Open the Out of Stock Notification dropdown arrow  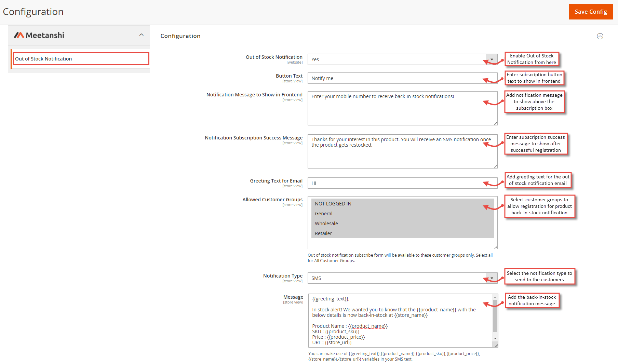pos(492,59)
